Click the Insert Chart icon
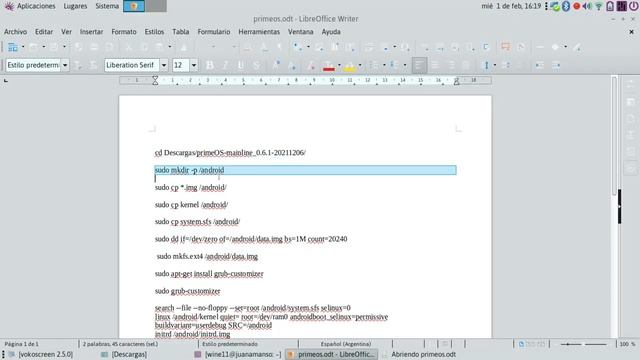 pyautogui.click(x=335, y=47)
